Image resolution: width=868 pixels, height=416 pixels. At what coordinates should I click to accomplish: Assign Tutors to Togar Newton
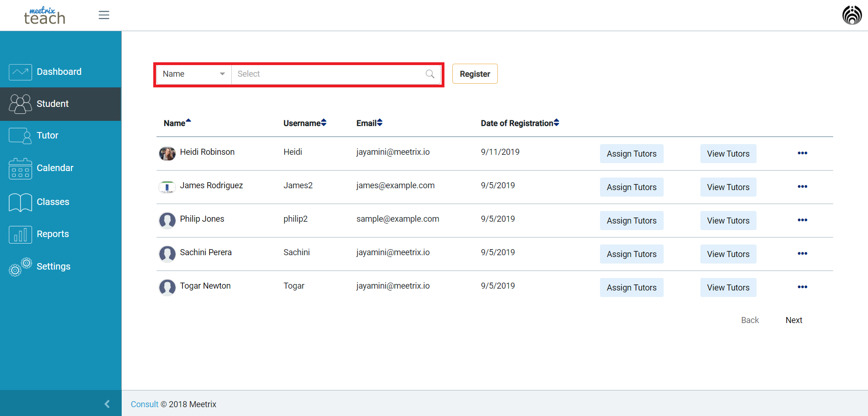[x=632, y=288]
